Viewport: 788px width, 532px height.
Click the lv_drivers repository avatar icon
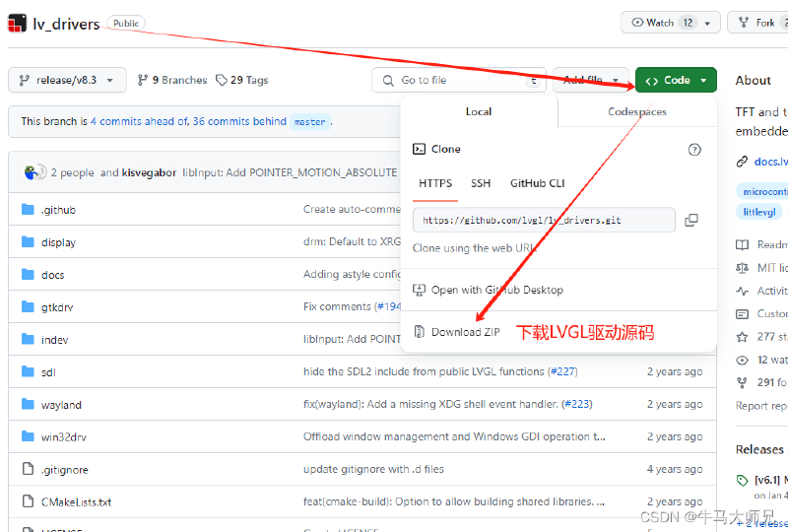[17, 24]
